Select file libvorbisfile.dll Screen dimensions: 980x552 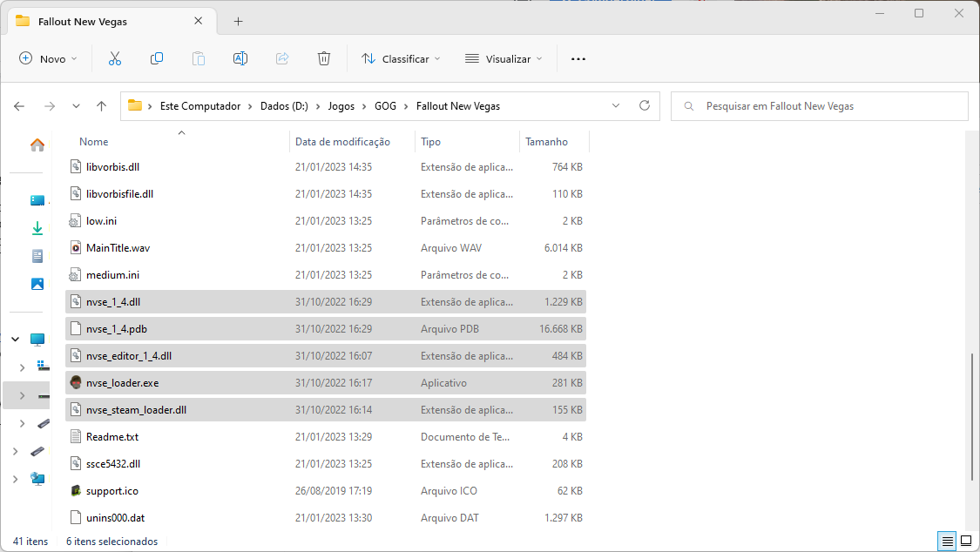(326, 193)
